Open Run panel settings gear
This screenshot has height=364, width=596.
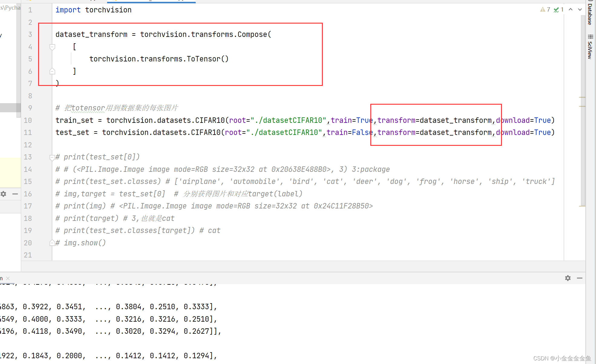point(568,278)
